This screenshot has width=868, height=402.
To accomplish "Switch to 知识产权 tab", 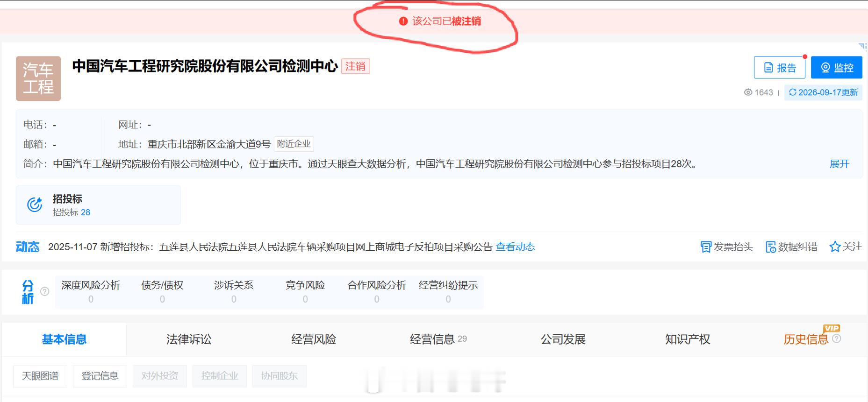I will pos(688,339).
